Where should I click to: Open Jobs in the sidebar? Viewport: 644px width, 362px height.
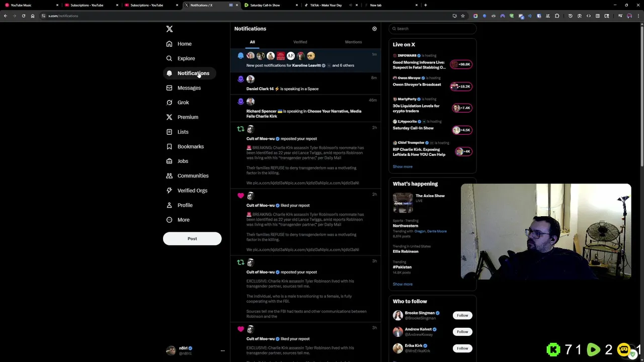tap(177, 161)
